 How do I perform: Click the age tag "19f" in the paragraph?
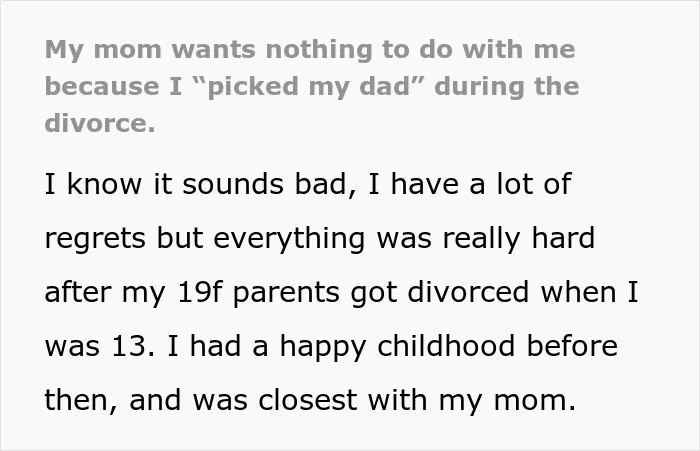tap(199, 292)
